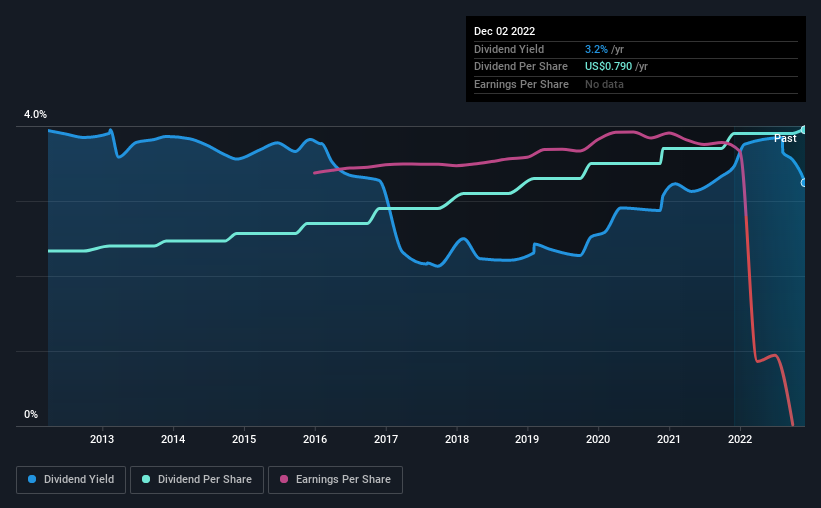This screenshot has width=821, height=508.
Task: Click the blue Dividend Yield legend dot
Action: coord(32,479)
